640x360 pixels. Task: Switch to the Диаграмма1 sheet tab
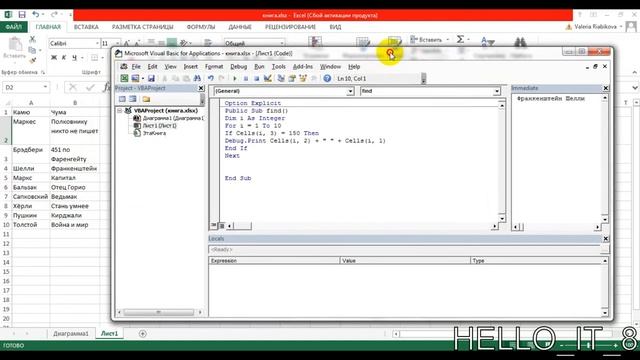click(71, 333)
